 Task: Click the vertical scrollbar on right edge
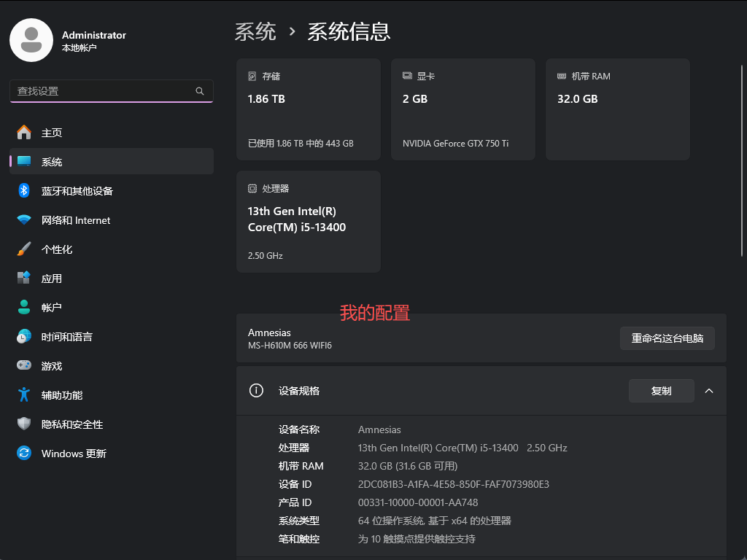click(x=743, y=146)
